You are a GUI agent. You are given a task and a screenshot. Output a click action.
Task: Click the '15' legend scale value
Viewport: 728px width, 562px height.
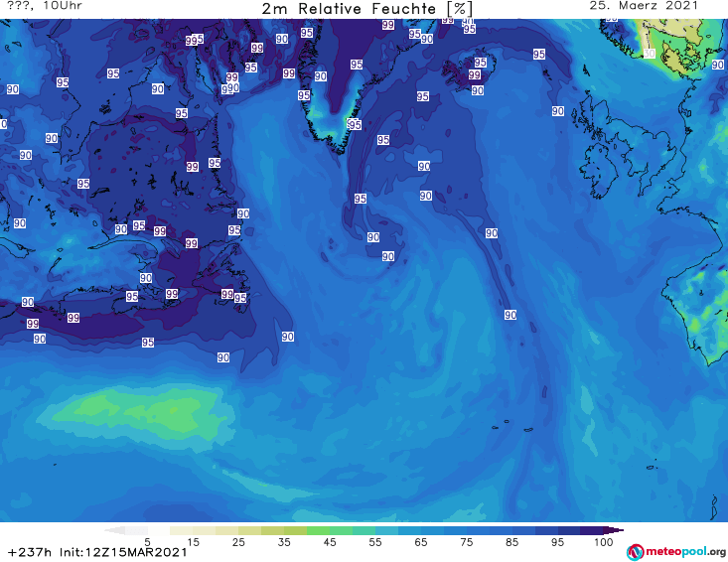pos(193,542)
